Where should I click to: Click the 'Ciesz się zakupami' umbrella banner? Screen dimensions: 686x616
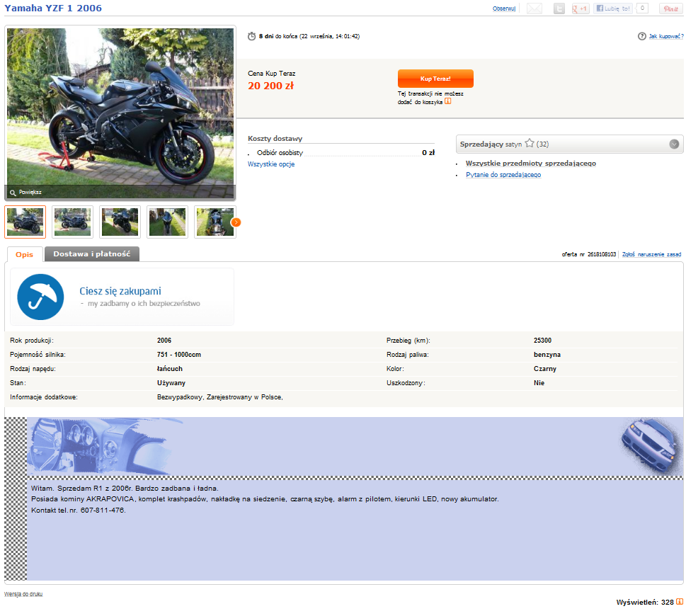click(x=121, y=297)
